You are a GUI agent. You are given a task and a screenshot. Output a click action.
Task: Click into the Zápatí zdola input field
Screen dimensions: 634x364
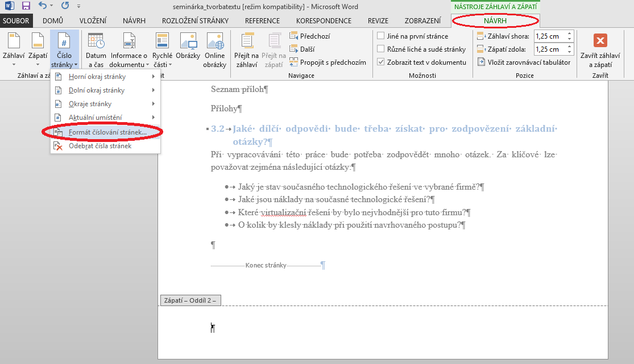[x=549, y=49]
